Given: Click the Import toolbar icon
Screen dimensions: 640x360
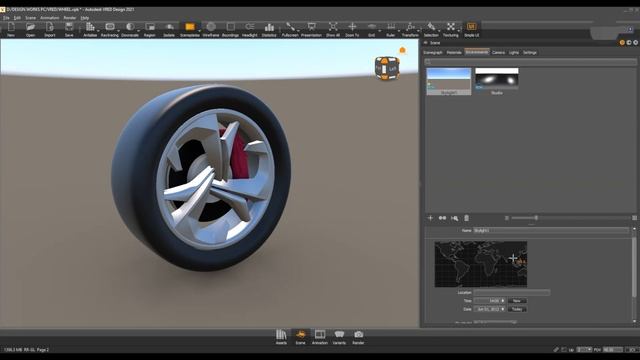Looking at the screenshot, I should tap(50, 27).
